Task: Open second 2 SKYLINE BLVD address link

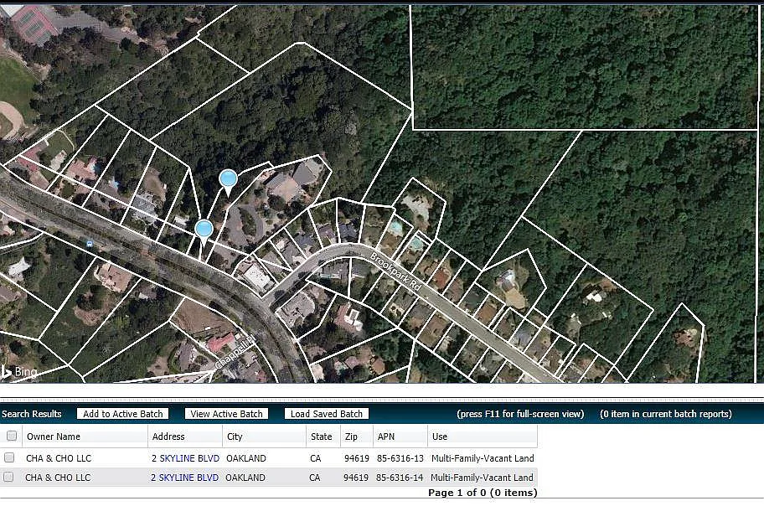Action: (x=184, y=478)
